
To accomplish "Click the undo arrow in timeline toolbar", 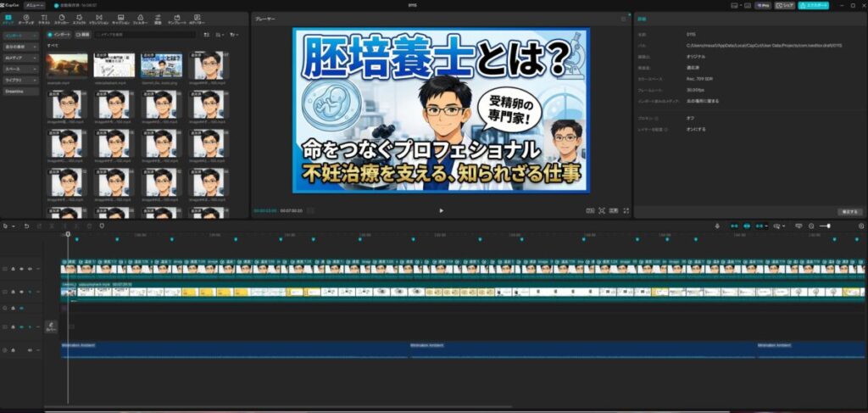I will tap(26, 226).
